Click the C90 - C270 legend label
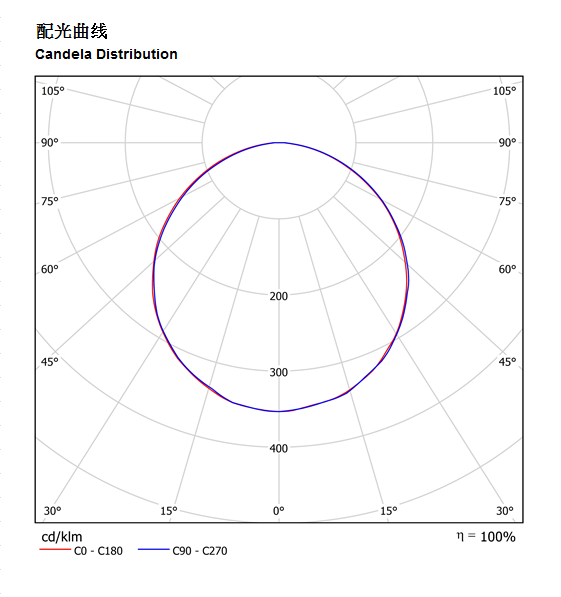The height and width of the screenshot is (597, 561). point(200,551)
